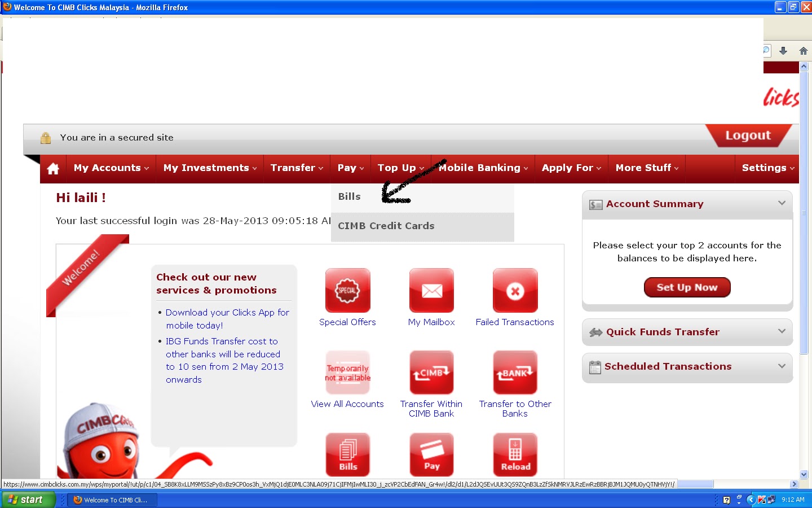This screenshot has height=508, width=812.
Task: Open the Settings dropdown menu
Action: tap(768, 168)
